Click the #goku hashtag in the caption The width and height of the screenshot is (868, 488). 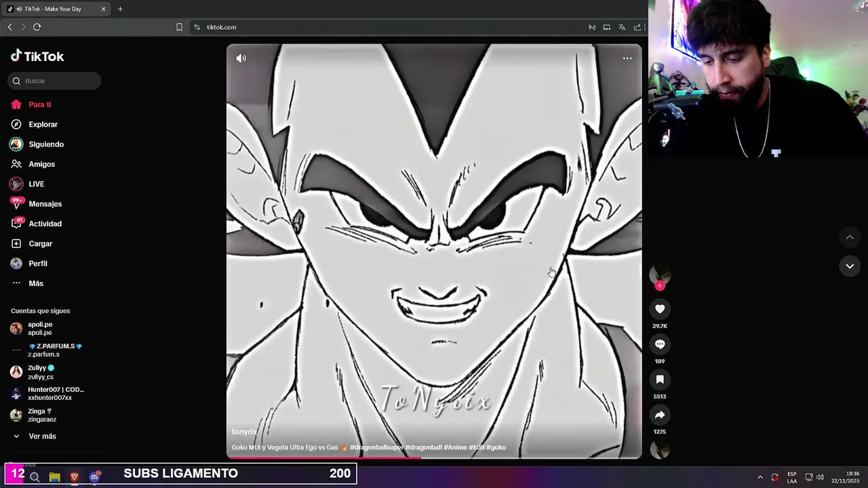496,447
